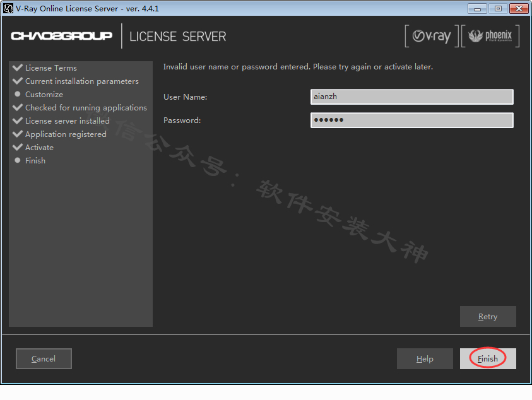Select the Finish step in sidebar
The height and width of the screenshot is (400, 532).
(x=30, y=160)
